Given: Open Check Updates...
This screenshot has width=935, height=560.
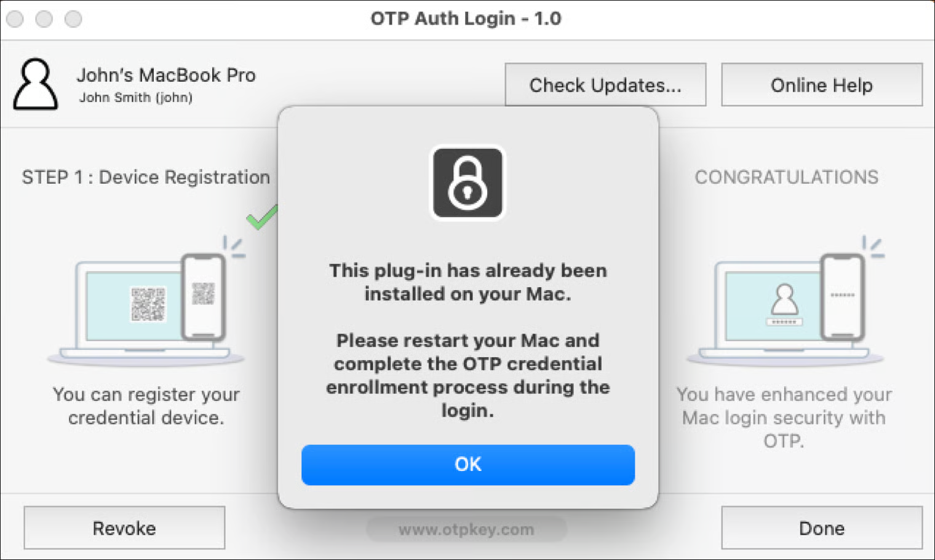Looking at the screenshot, I should [x=605, y=85].
